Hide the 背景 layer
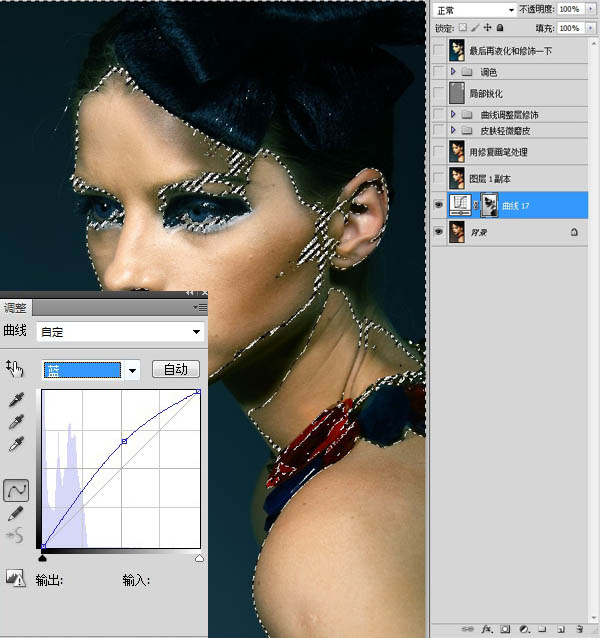 (x=439, y=232)
